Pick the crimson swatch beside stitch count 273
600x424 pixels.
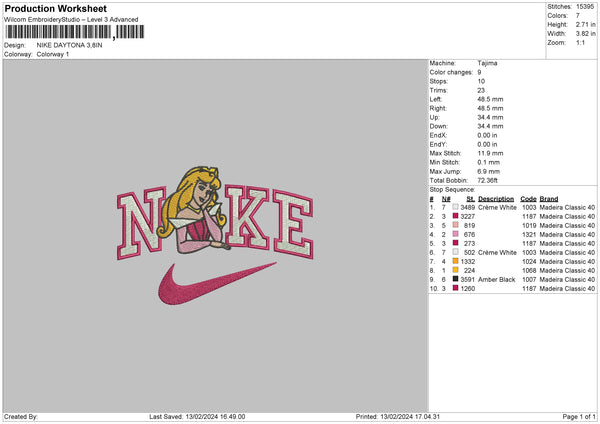(455, 243)
